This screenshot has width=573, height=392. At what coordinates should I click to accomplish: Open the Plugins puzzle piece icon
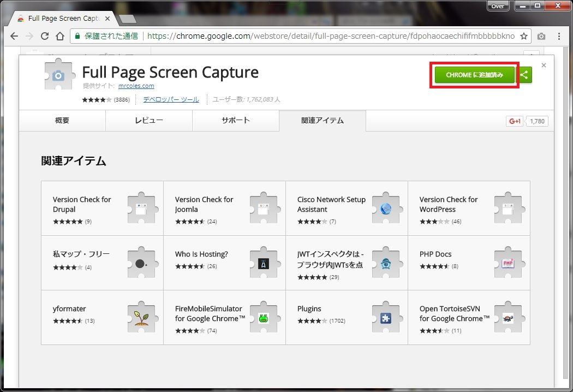[x=387, y=317]
